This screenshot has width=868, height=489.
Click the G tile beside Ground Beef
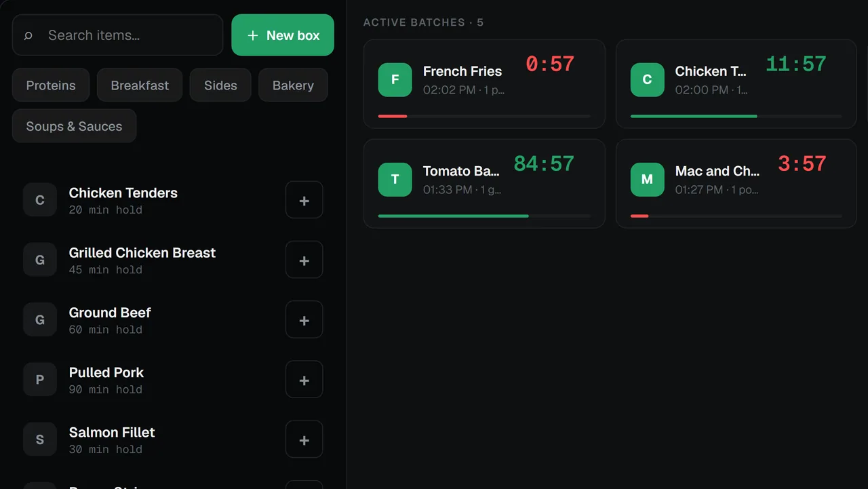(40, 319)
